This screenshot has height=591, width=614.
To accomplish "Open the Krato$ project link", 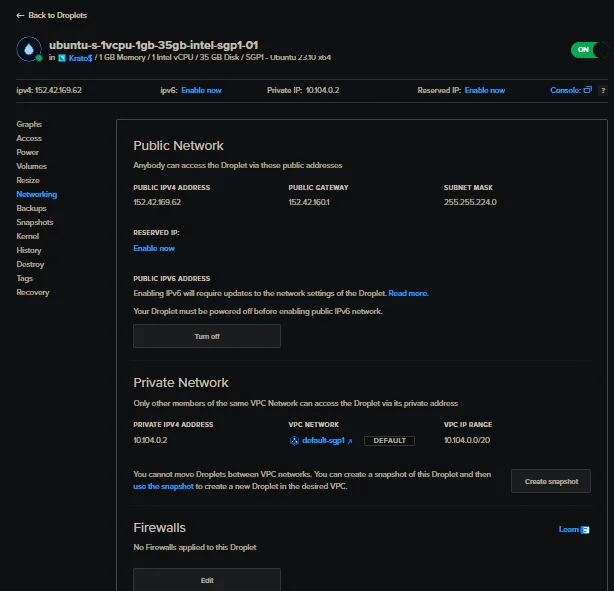I will point(80,58).
